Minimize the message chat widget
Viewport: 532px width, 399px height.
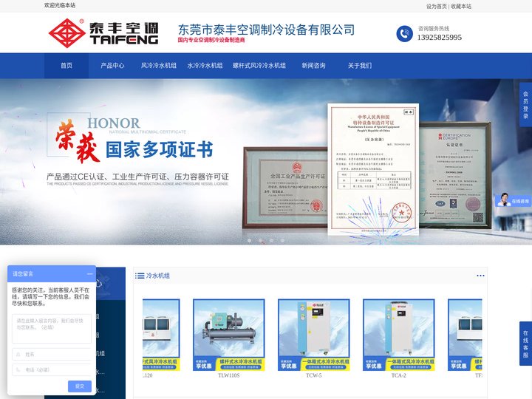[89, 274]
